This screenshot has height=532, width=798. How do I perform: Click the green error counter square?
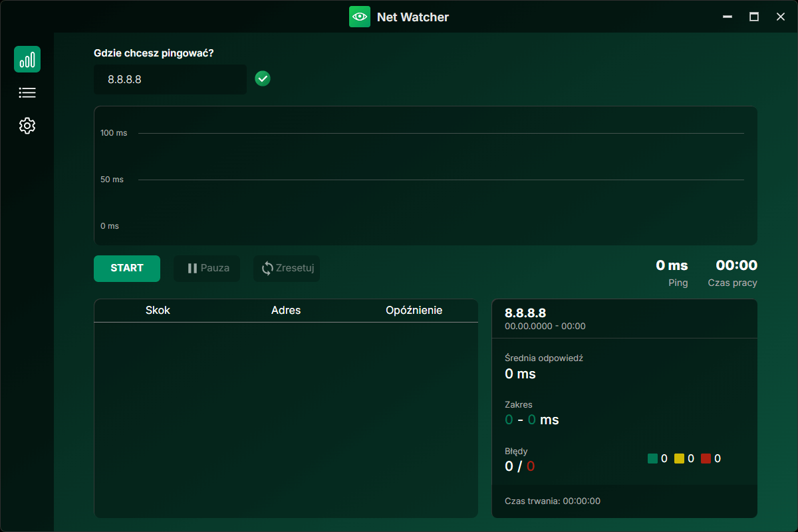coord(654,458)
